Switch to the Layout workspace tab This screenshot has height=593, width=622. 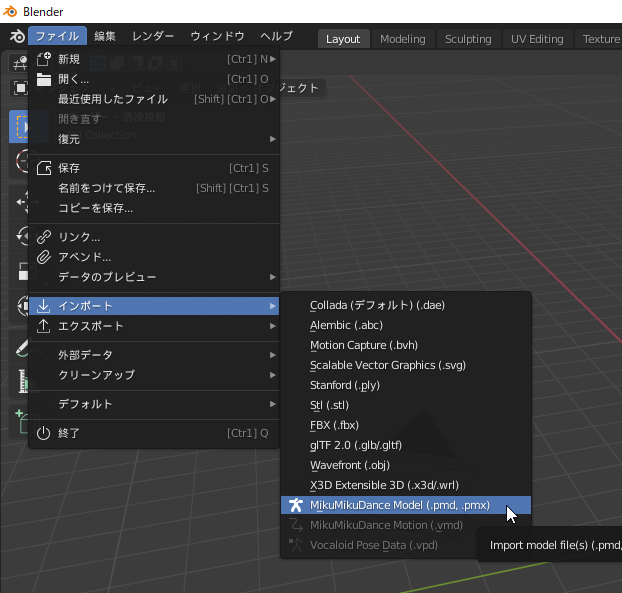coord(343,39)
